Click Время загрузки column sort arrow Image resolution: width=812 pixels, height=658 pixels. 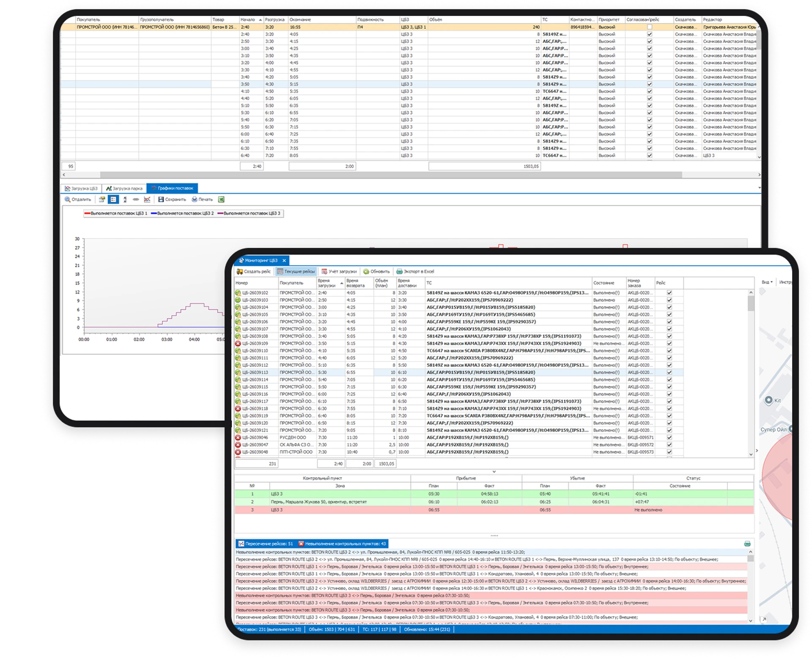[341, 283]
